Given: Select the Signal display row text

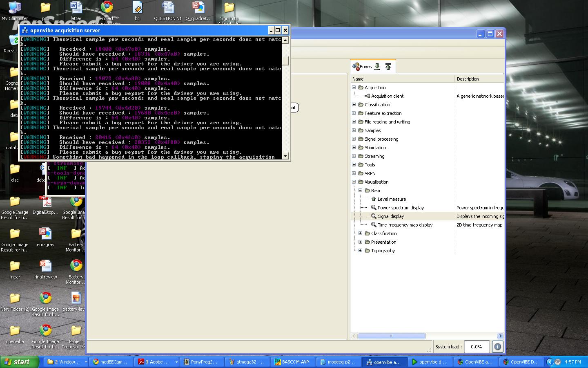Looking at the screenshot, I should point(391,216).
